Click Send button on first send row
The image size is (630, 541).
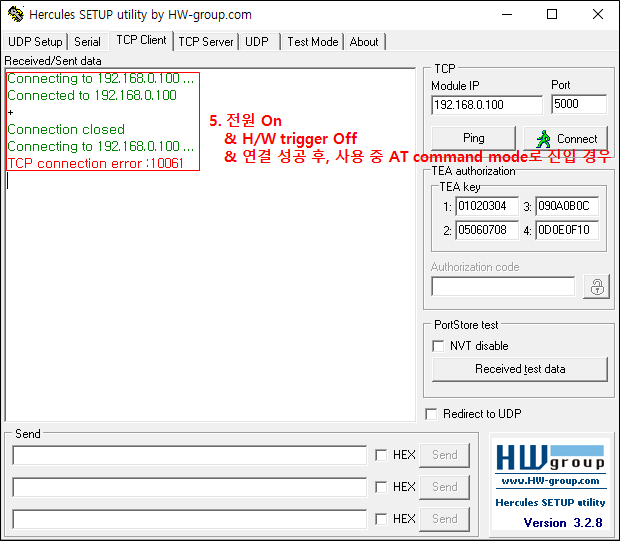444,455
